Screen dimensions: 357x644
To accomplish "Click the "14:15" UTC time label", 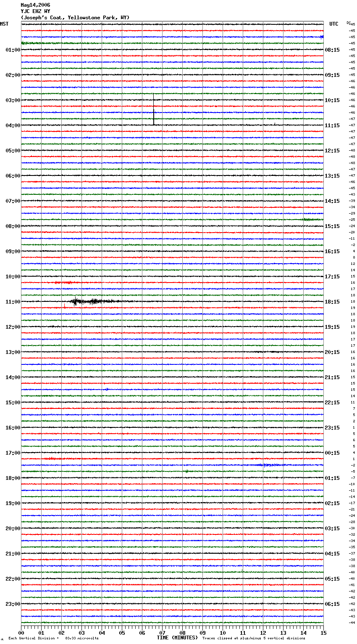I will coord(332,201).
